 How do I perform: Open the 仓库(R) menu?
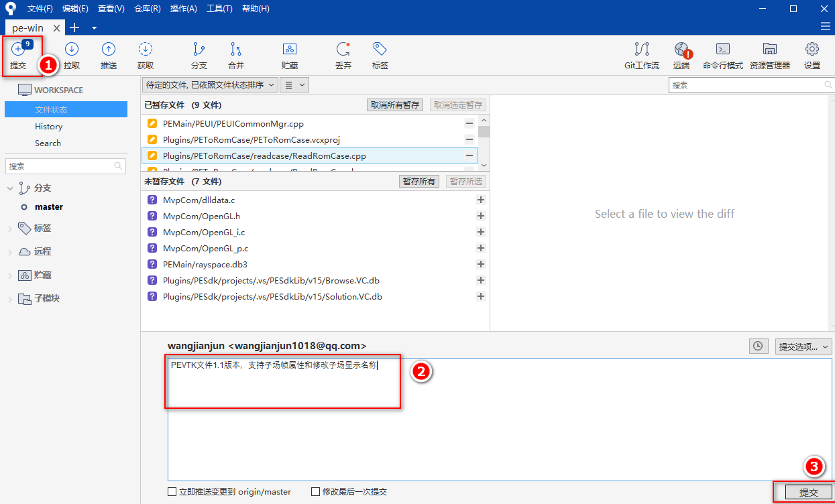point(147,9)
